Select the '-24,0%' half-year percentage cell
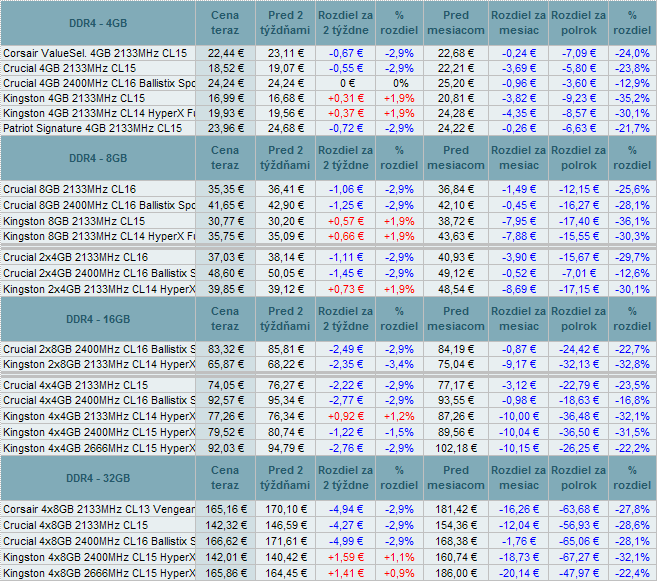 (x=632, y=53)
